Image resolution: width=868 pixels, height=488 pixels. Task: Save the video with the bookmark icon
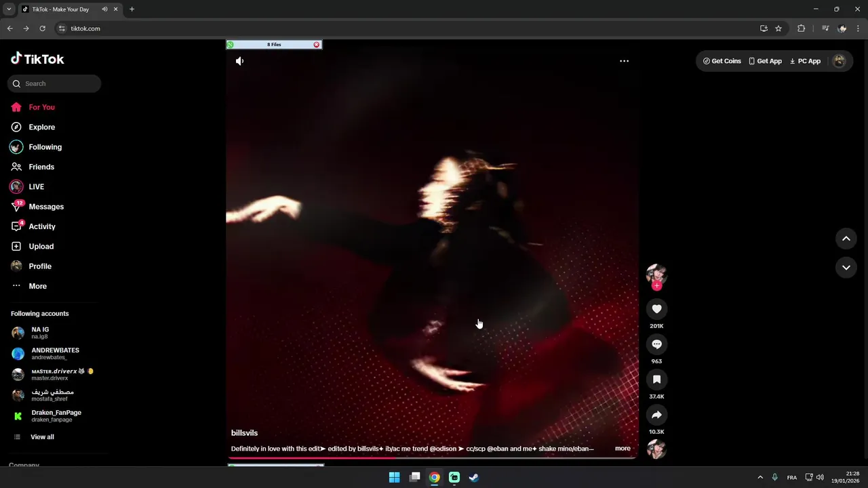coord(656,380)
